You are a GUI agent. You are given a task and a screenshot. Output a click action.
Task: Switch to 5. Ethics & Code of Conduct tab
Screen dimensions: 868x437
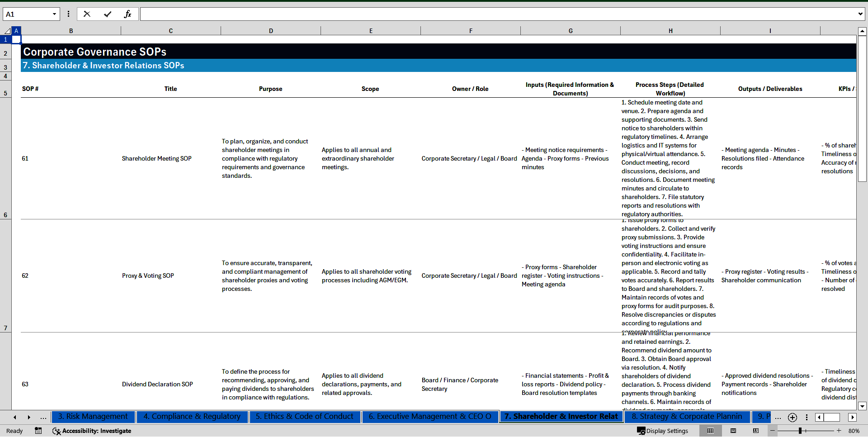(304, 417)
